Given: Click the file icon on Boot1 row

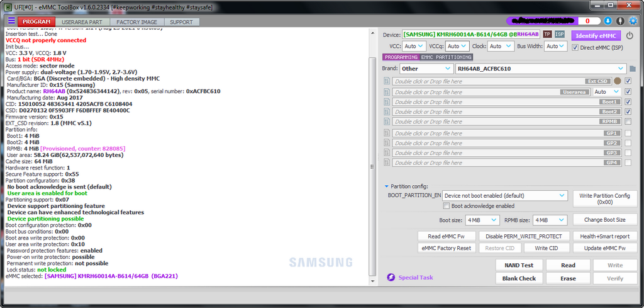Looking at the screenshot, I should tap(386, 101).
